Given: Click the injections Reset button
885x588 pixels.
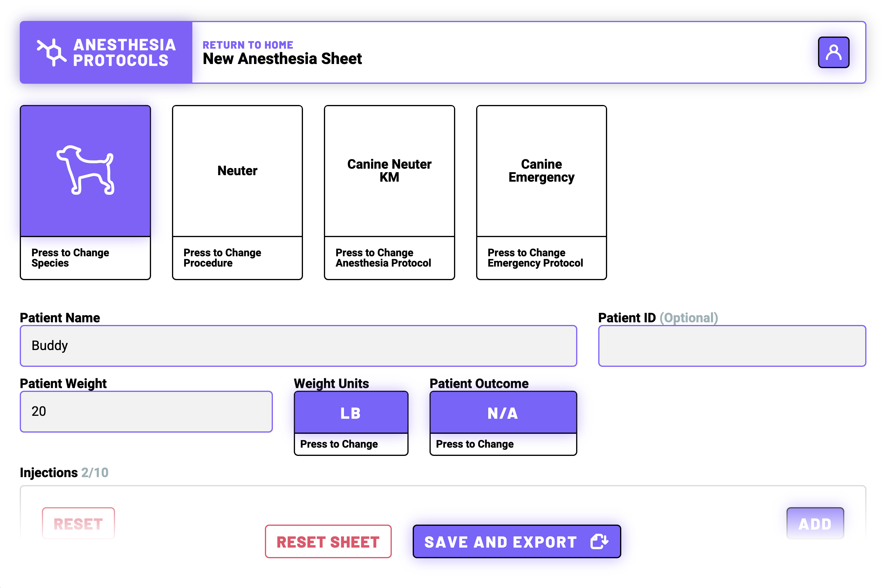Looking at the screenshot, I should coord(78,523).
